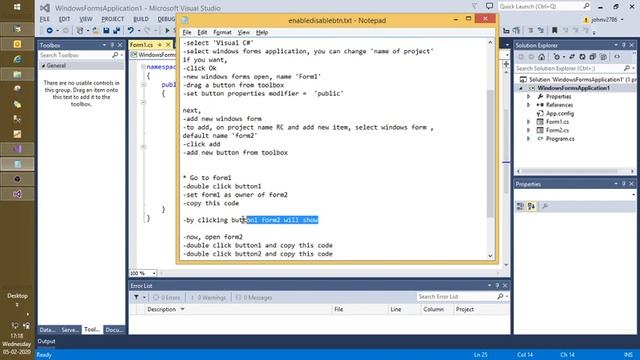This screenshot has width=640, height=360.
Task: Collapse the General group in Toolbox
Action: 43,66
